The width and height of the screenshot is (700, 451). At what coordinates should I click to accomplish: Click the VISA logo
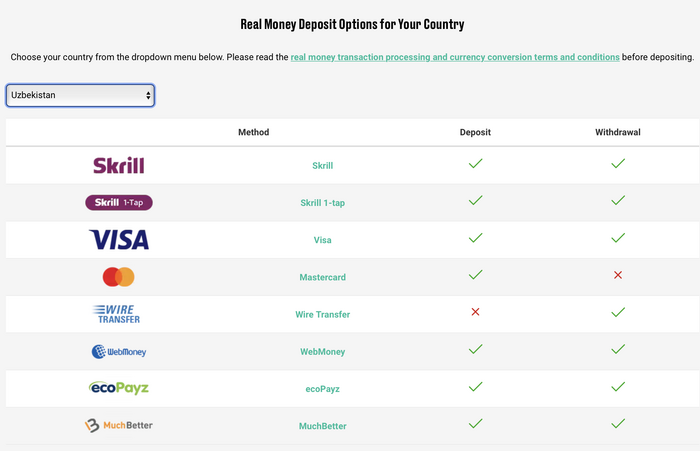pyautogui.click(x=119, y=240)
